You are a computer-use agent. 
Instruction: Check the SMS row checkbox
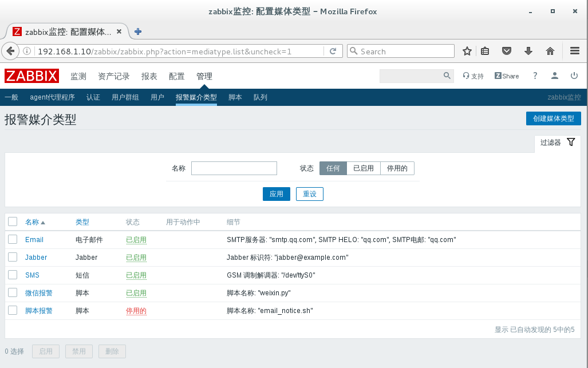point(13,275)
